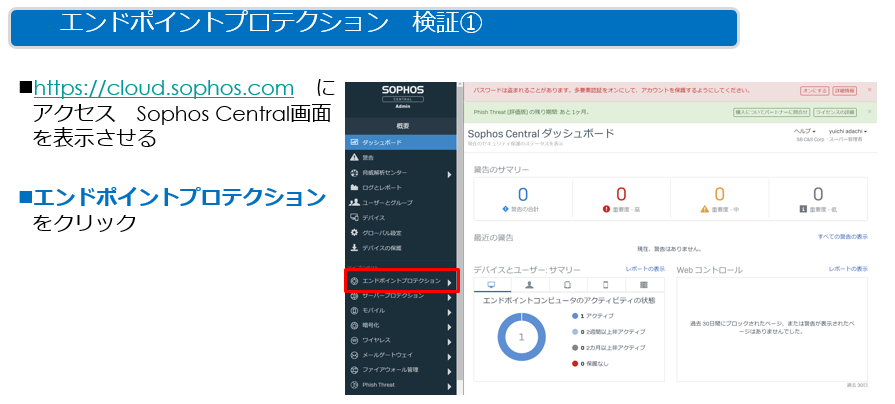The width and height of the screenshot is (895, 404).
Task: Click the warning triangle icon for 警告
Action: [x=354, y=157]
